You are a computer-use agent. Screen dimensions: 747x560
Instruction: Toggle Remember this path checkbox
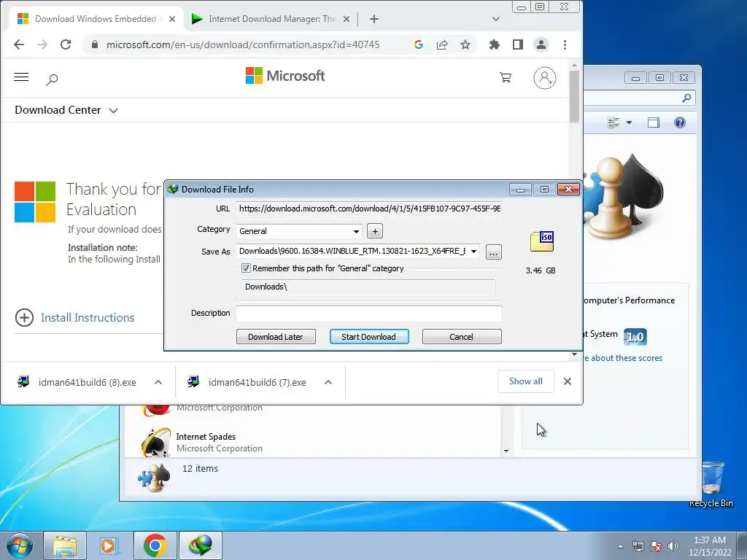tap(246, 268)
